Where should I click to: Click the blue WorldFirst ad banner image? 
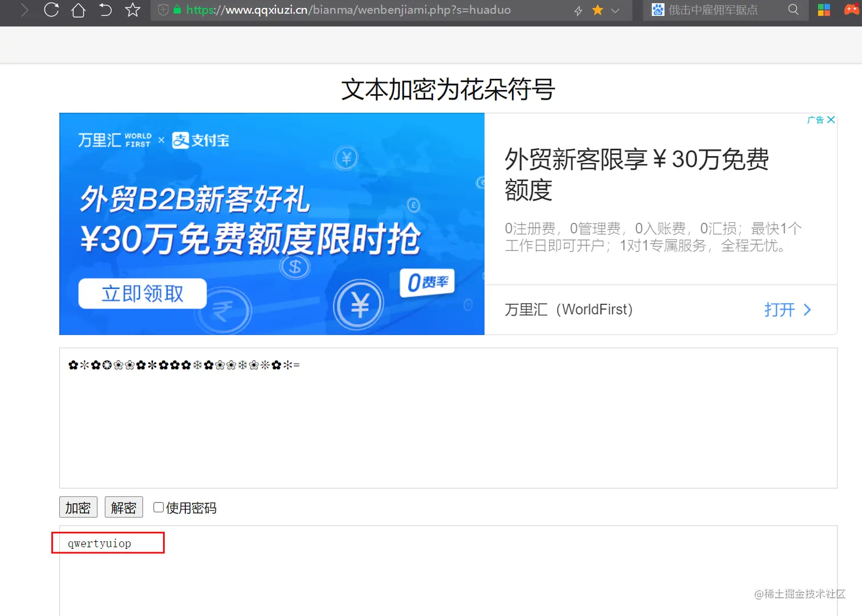point(272,224)
